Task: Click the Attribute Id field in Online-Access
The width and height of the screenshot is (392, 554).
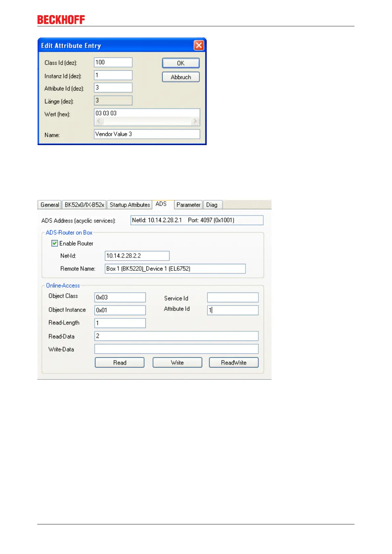Action: [233, 310]
